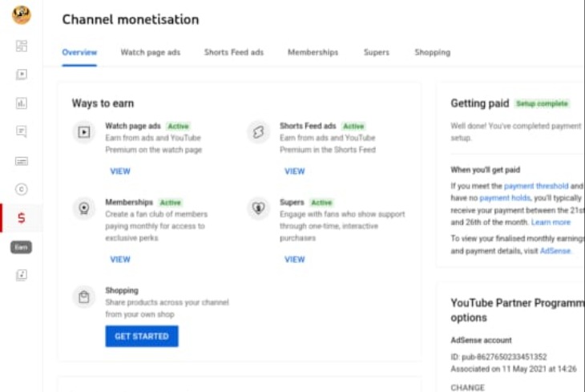This screenshot has width=585, height=392.
Task: Click the Active badge beside Memberships
Action: (x=170, y=203)
